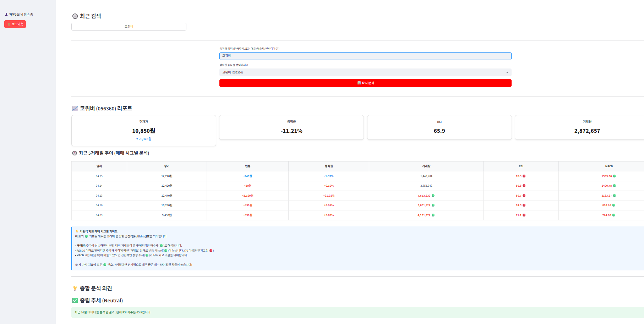Click the 거래량 table column header
644x324 pixels.
coord(426,166)
